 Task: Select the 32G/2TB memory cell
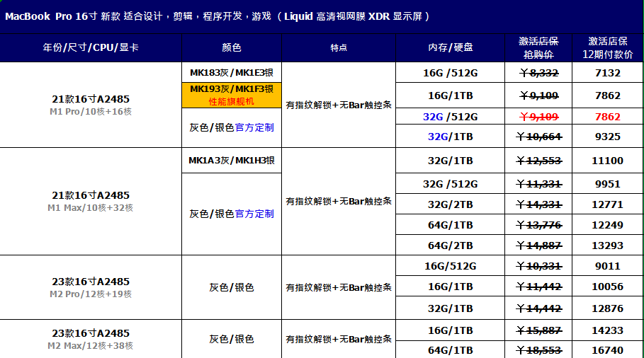coord(450,204)
